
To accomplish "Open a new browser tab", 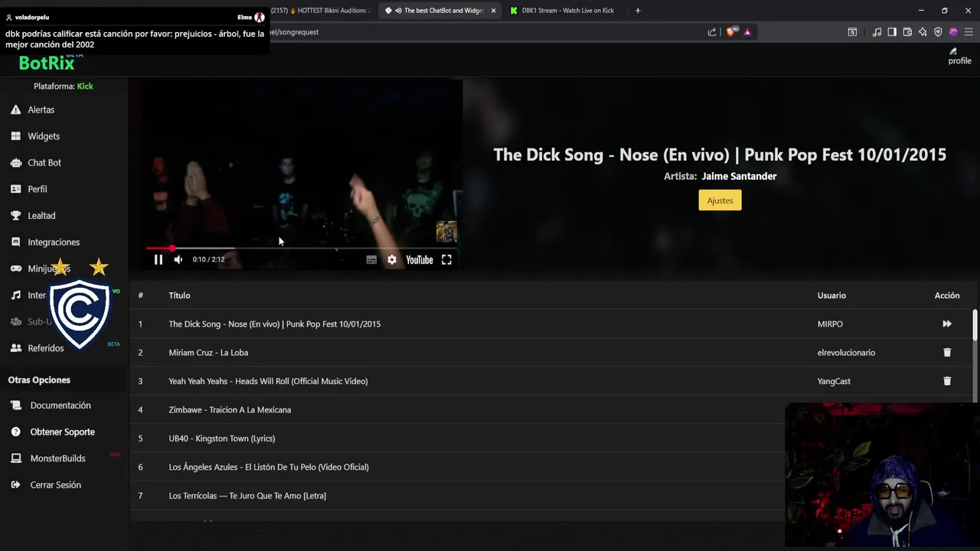I will click(638, 11).
